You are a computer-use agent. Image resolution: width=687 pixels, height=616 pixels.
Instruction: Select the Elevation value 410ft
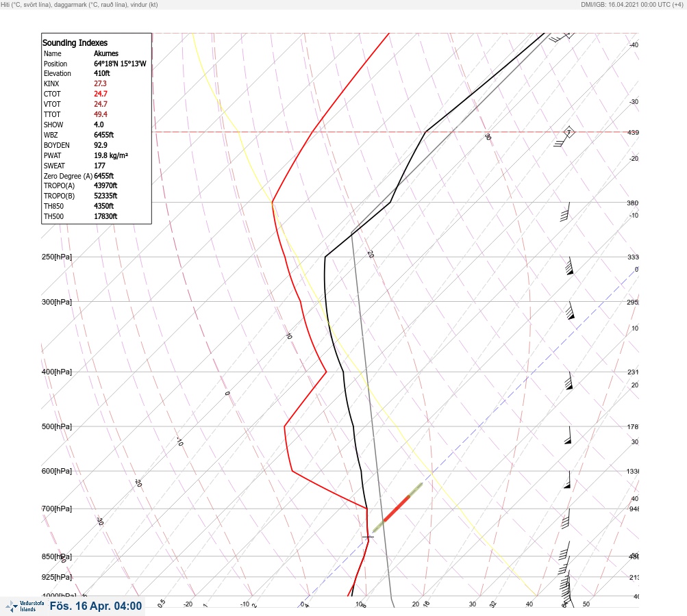(101, 73)
